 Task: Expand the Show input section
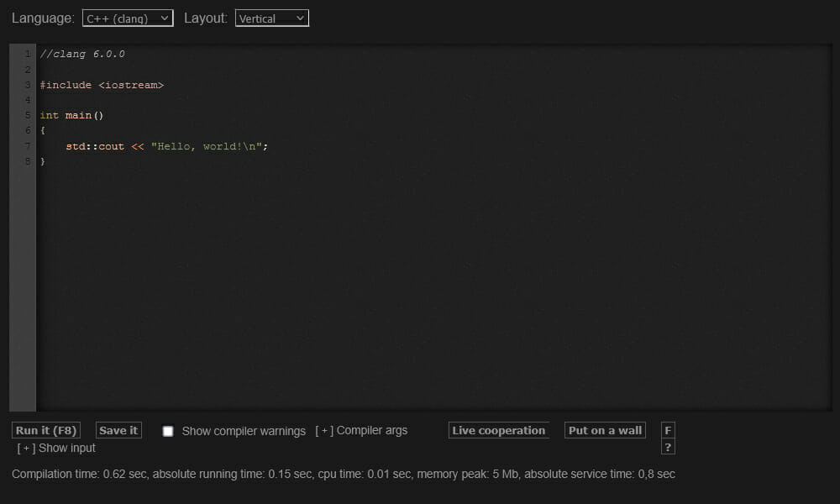coord(56,448)
